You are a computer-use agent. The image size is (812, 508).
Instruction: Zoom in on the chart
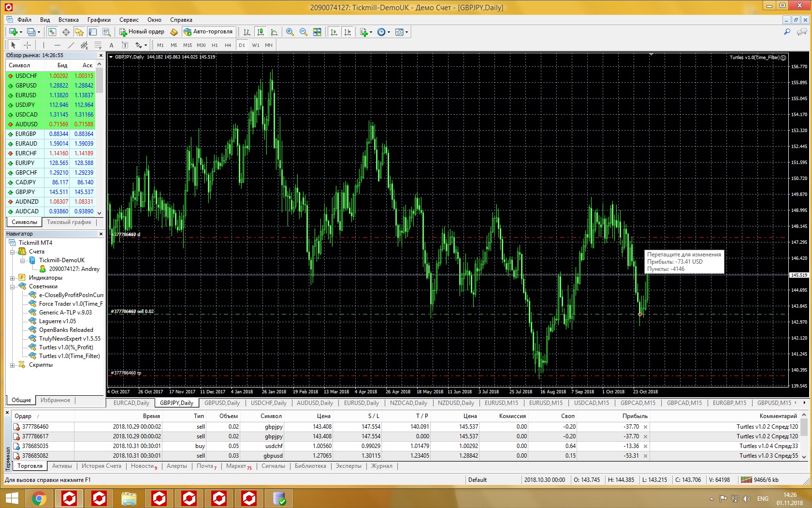(x=290, y=32)
